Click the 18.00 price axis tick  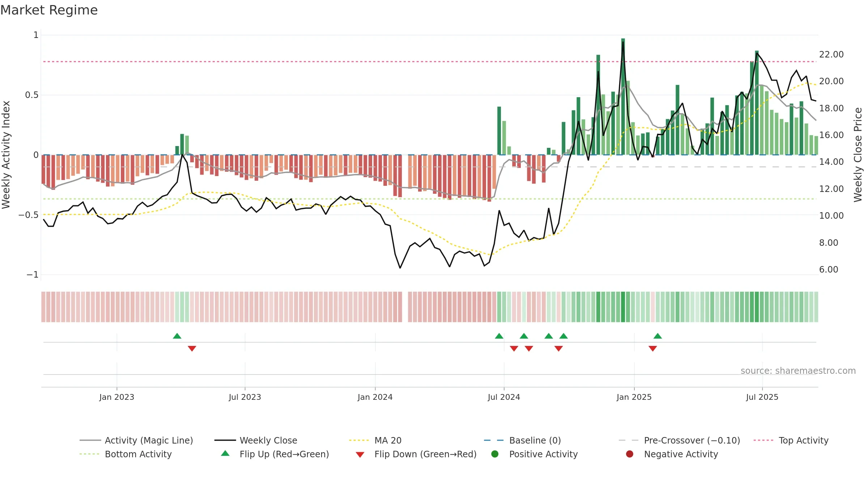click(x=831, y=108)
